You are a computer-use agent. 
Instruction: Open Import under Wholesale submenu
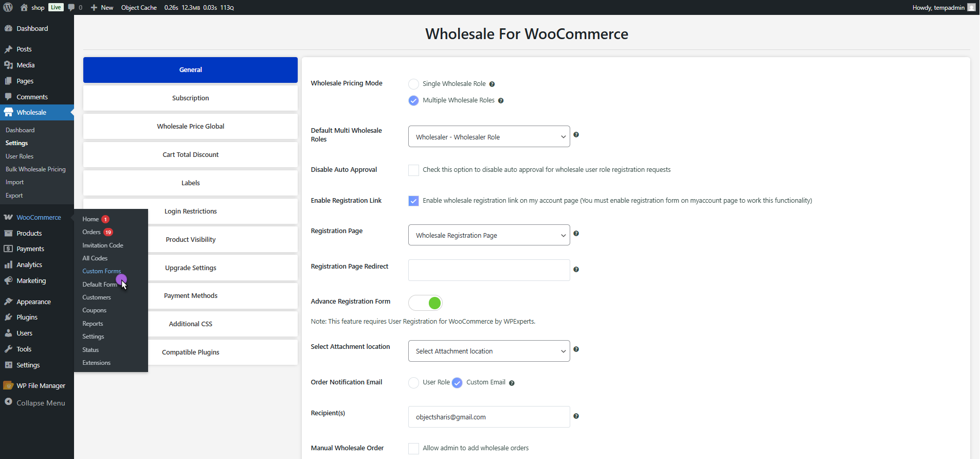(14, 182)
